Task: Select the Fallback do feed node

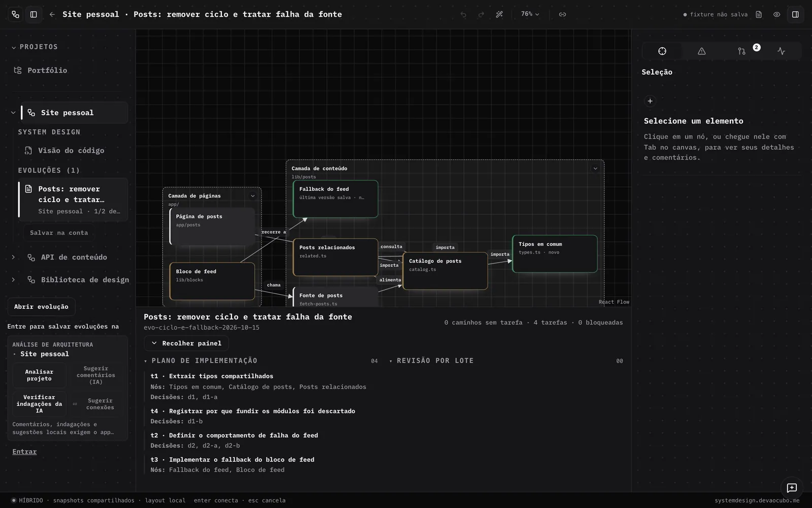Action: [335, 199]
